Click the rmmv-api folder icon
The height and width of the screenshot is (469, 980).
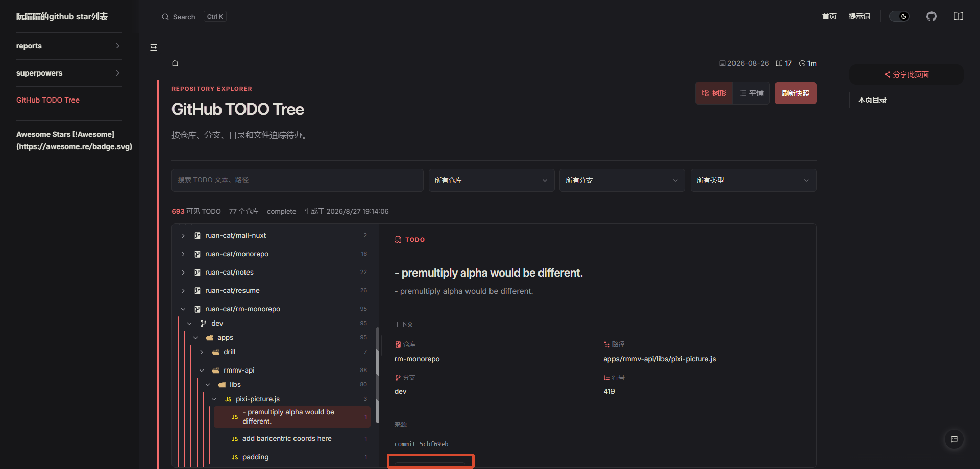pos(216,371)
